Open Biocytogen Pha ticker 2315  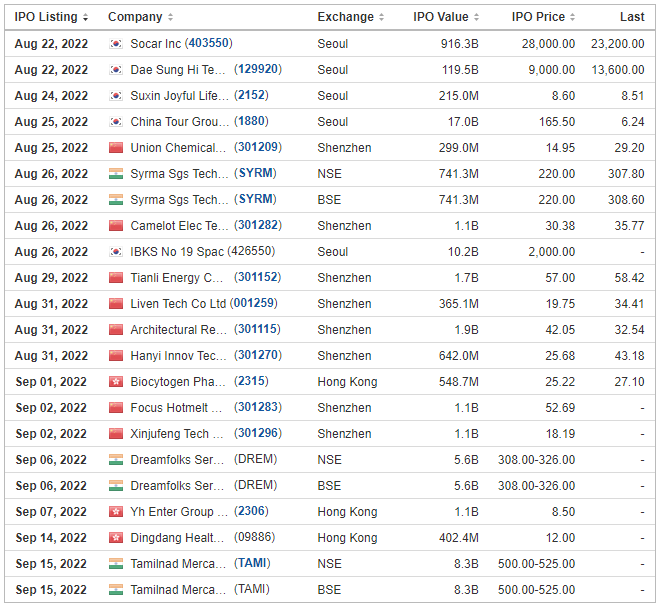[x=251, y=381]
